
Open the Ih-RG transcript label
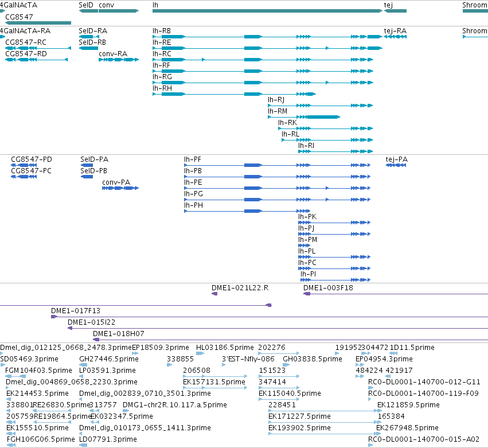click(x=162, y=77)
